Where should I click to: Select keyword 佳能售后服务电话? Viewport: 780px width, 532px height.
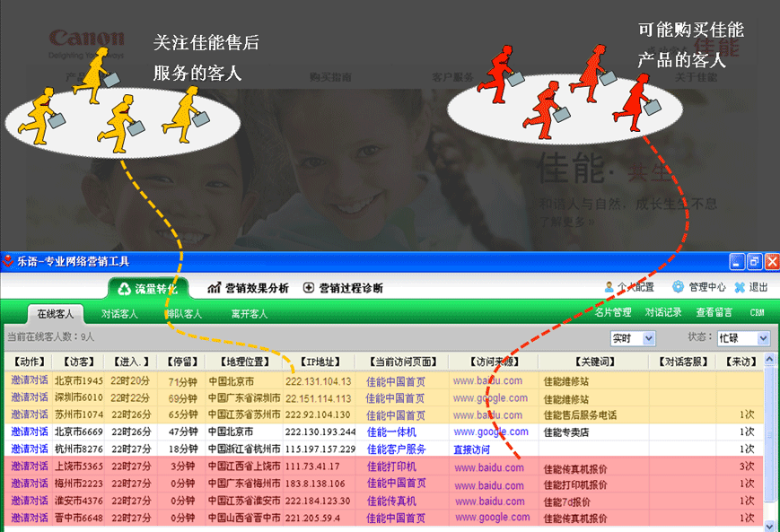[580, 415]
